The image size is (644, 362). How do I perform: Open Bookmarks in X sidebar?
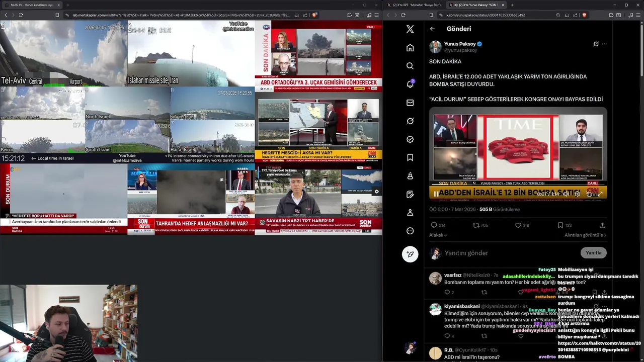point(410,157)
